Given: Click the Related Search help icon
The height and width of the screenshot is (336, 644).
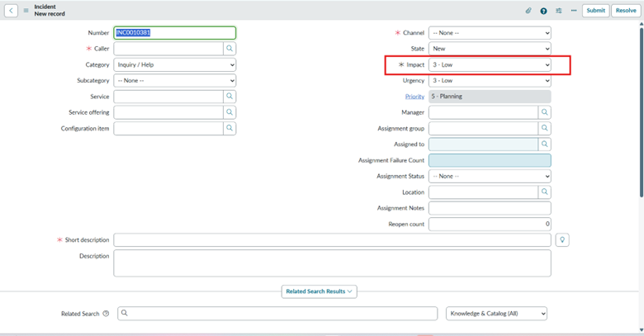Looking at the screenshot, I should point(106,314).
